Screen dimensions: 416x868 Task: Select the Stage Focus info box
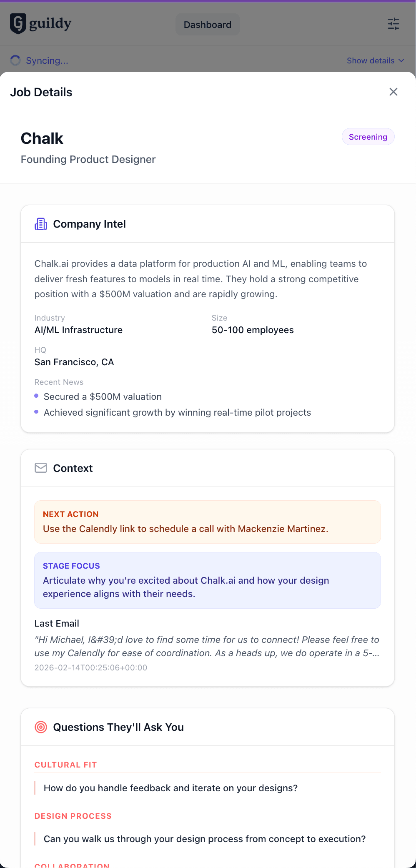207,580
